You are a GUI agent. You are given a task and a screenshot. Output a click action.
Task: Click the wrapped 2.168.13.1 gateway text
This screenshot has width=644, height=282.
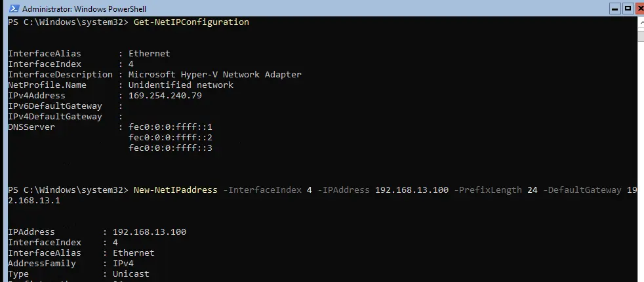pyautogui.click(x=34, y=201)
